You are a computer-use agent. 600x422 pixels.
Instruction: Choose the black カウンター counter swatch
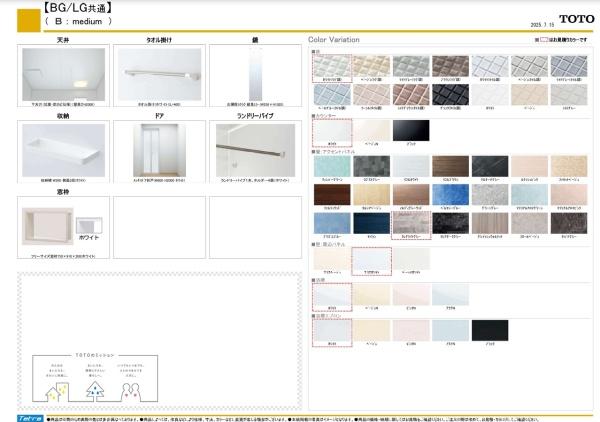(409, 131)
